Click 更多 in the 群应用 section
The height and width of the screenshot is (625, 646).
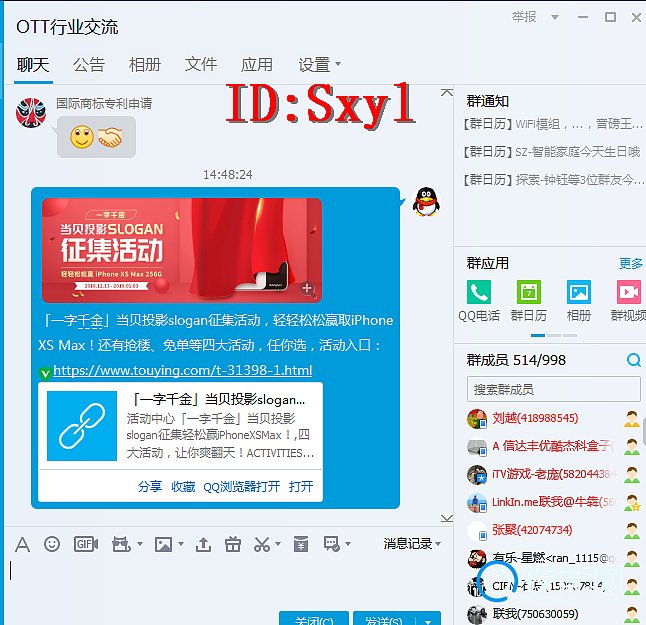tap(631, 263)
